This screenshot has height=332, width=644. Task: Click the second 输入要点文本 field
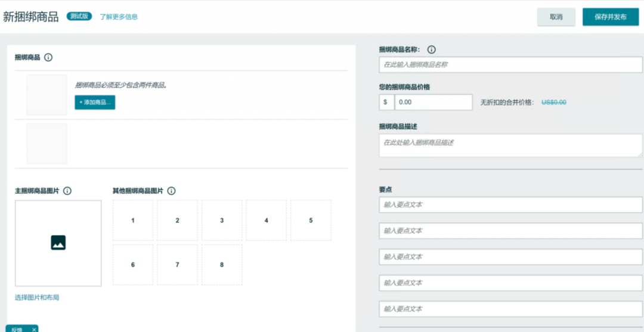510,231
